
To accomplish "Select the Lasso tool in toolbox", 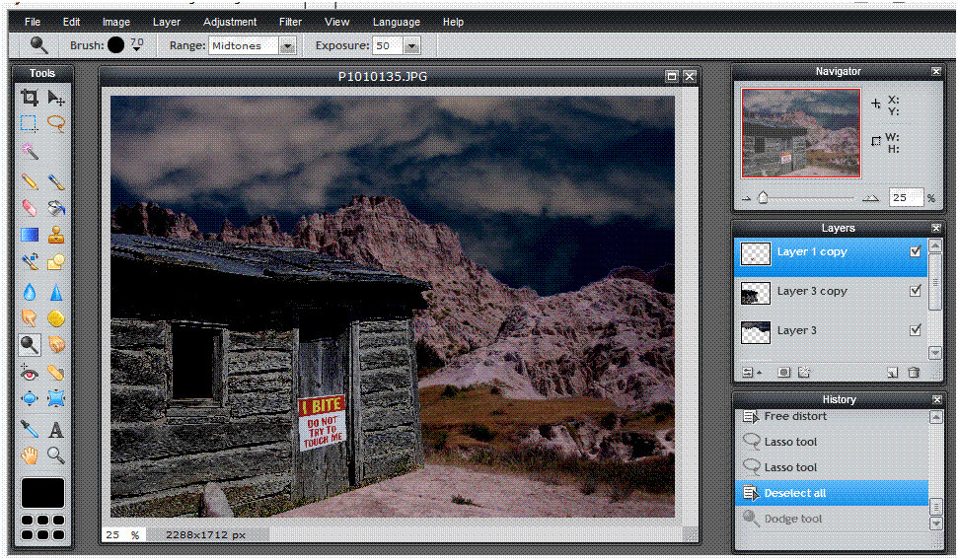I will tap(56, 123).
